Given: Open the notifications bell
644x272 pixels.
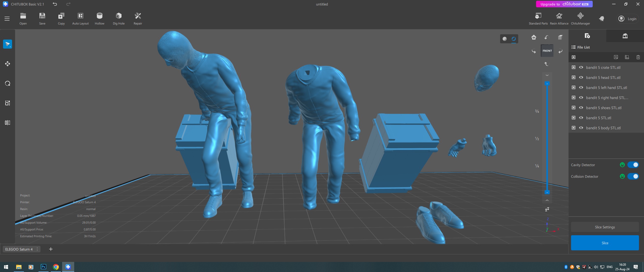Looking at the screenshot, I should (x=601, y=19).
